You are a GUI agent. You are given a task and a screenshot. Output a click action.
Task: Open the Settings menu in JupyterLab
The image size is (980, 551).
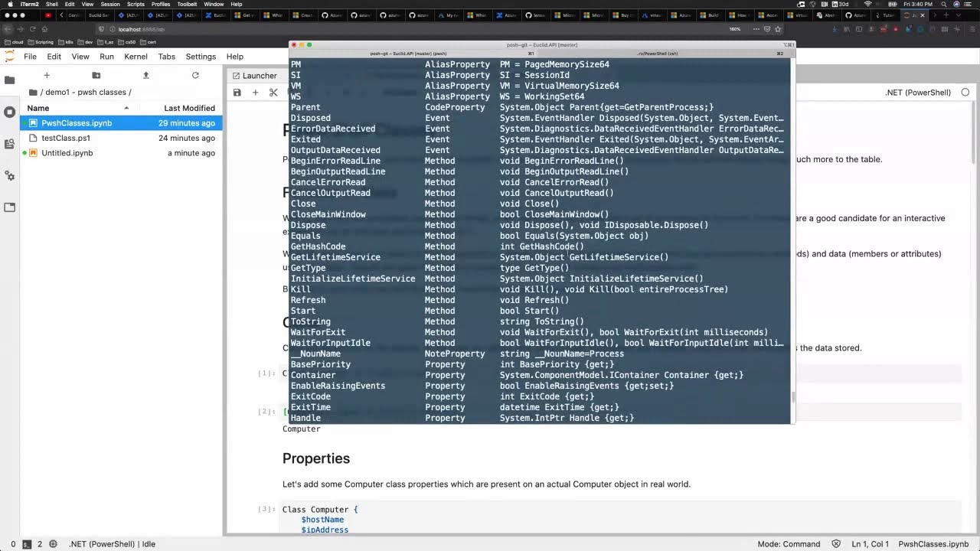click(x=201, y=57)
